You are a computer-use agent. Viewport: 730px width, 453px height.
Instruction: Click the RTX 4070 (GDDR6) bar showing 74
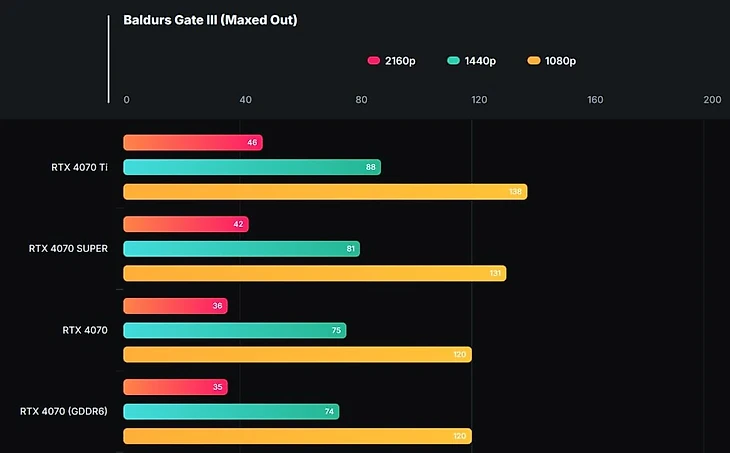pyautogui.click(x=231, y=411)
